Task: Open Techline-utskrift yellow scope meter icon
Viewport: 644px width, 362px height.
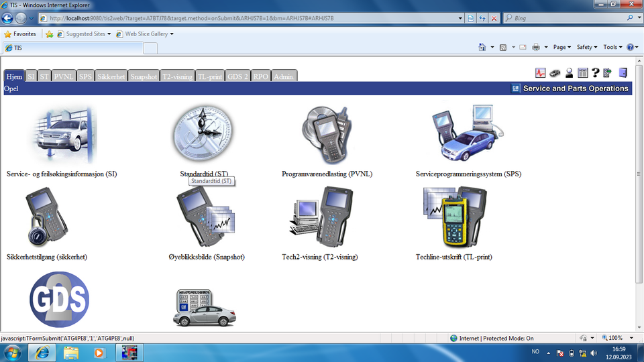Action: (x=455, y=217)
